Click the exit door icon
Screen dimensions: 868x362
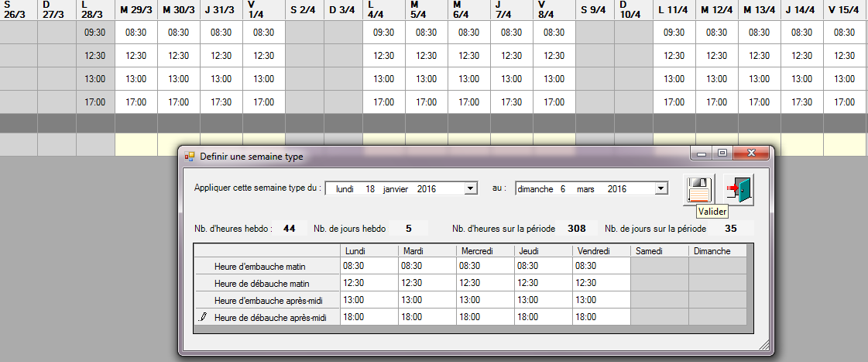tap(738, 189)
